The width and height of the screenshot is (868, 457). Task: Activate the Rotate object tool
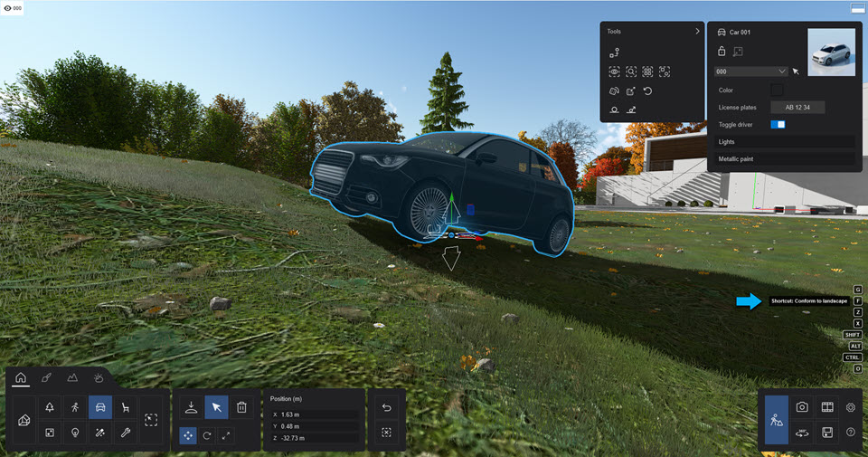[207, 435]
